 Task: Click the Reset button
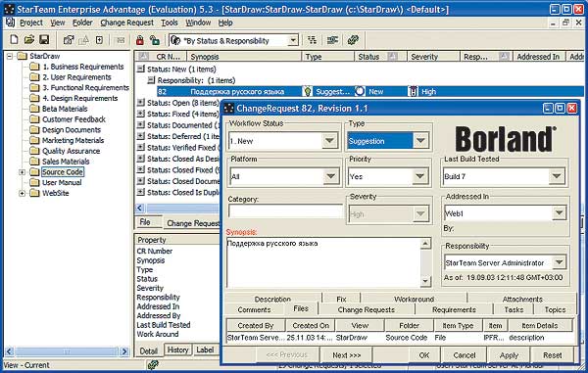pyautogui.click(x=553, y=354)
